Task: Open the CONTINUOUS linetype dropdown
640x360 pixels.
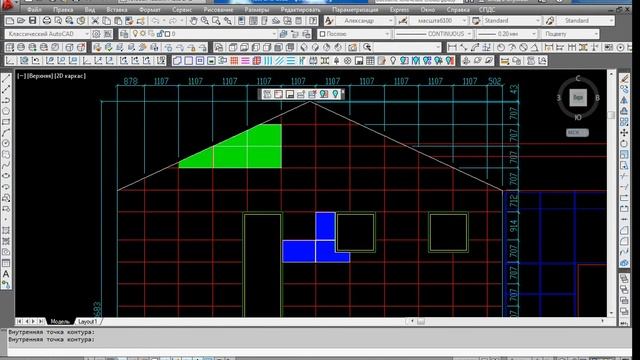Action: 469,34
